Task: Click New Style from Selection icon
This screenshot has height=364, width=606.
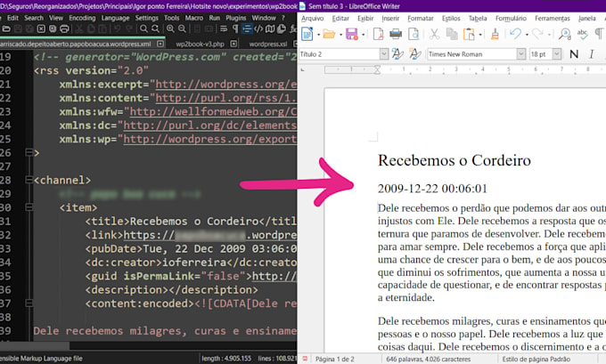Action: click(415, 54)
